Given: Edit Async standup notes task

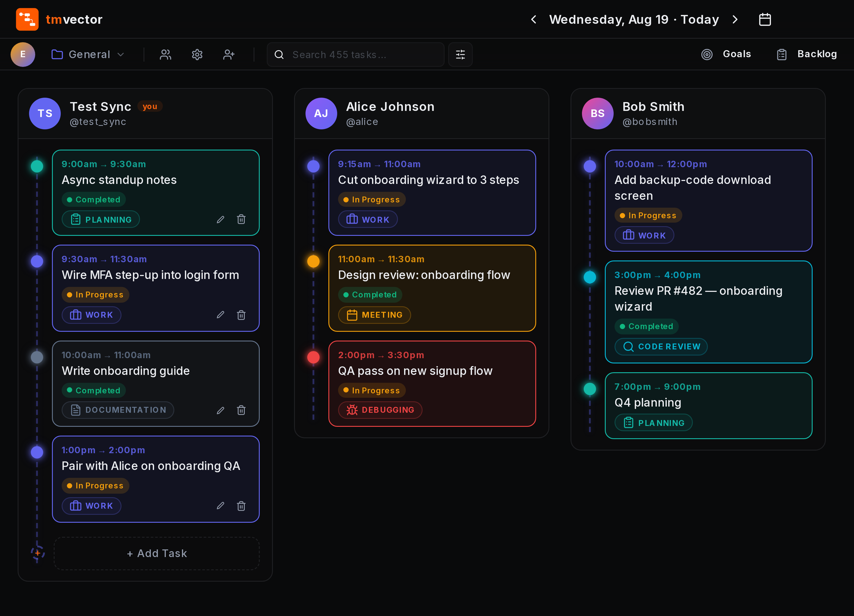Looking at the screenshot, I should click(220, 219).
